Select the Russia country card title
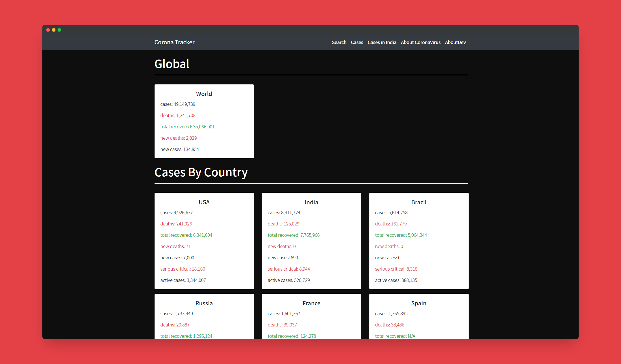 click(204, 303)
